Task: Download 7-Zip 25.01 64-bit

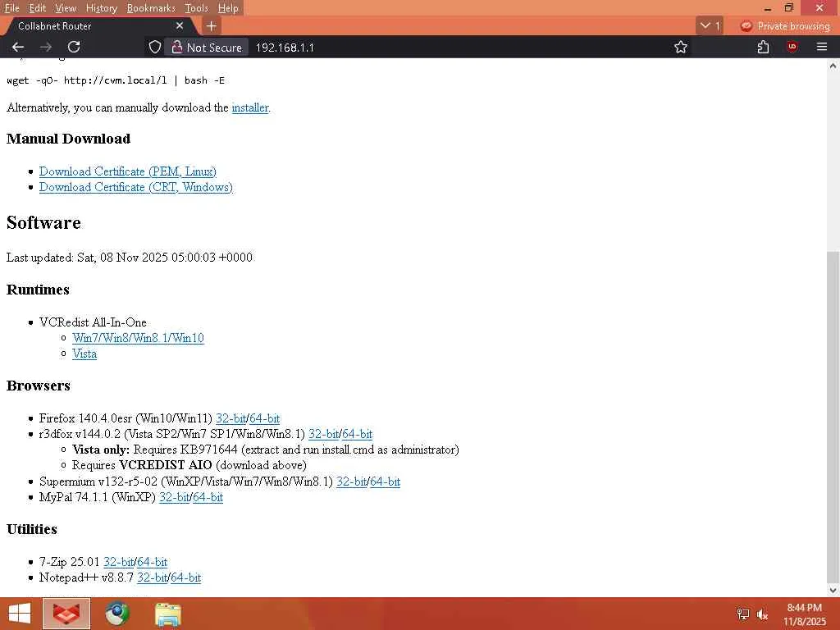Action: [x=152, y=562]
